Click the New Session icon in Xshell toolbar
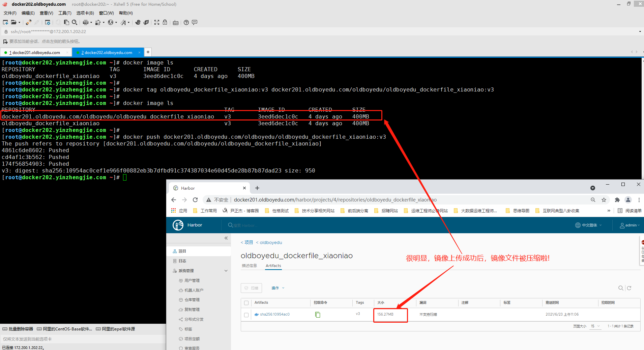644x350 pixels. coord(5,22)
